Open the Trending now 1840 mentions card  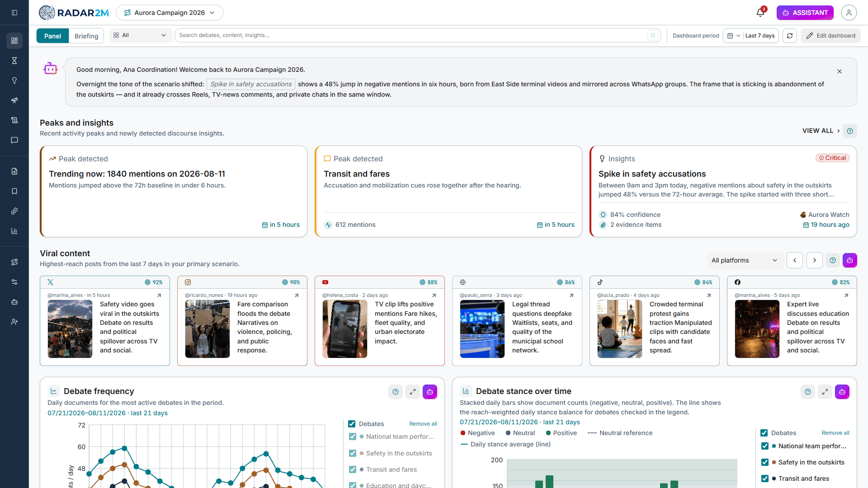[x=174, y=191]
